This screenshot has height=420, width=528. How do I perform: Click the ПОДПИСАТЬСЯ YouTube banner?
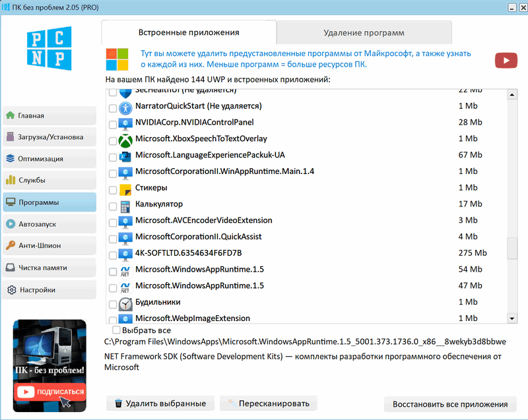tap(51, 391)
